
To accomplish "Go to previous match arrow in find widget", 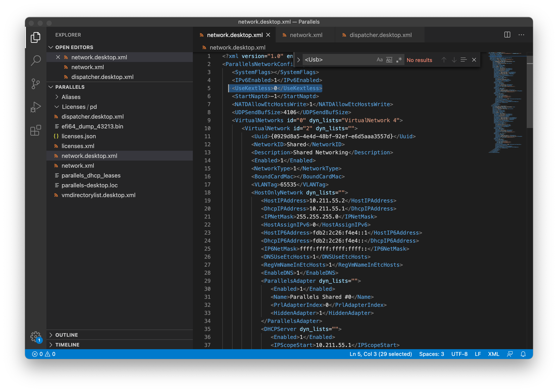I will click(444, 60).
